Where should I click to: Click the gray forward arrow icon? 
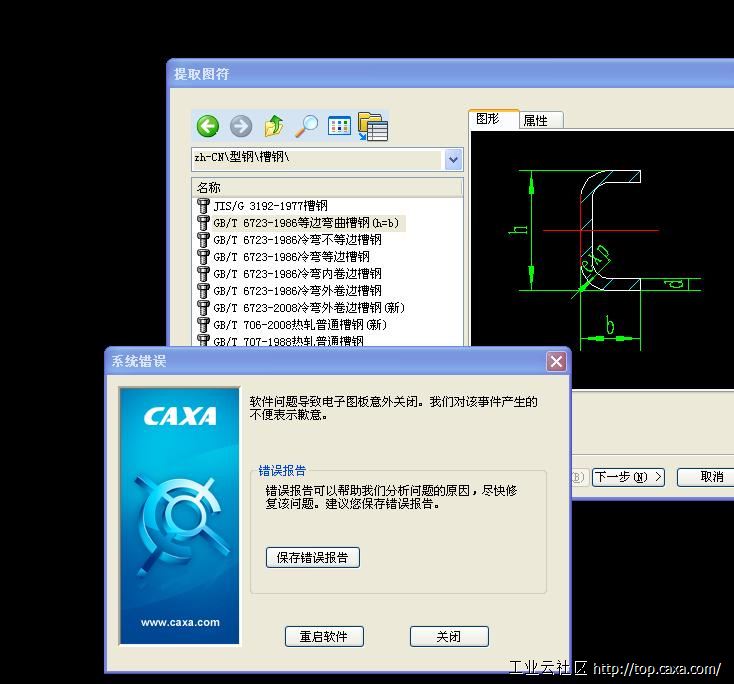click(241, 126)
